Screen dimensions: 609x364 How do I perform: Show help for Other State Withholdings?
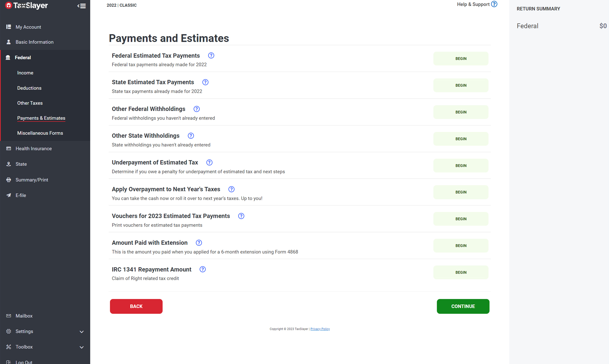[191, 136]
